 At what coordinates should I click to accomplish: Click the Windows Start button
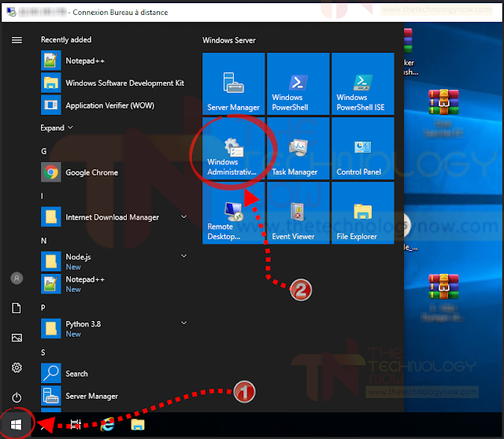click(x=16, y=425)
